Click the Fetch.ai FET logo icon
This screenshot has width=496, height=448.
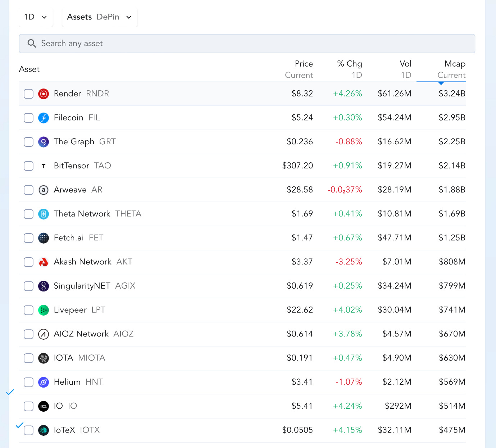[44, 238]
